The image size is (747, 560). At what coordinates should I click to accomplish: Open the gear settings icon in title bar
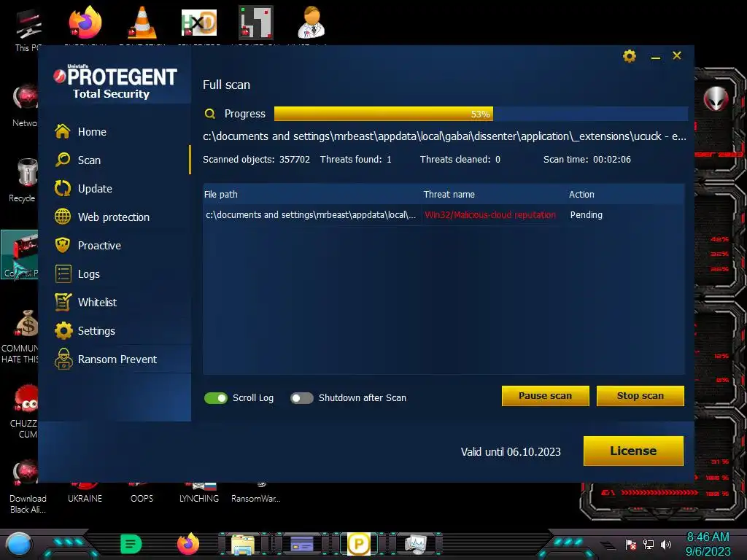(x=630, y=56)
